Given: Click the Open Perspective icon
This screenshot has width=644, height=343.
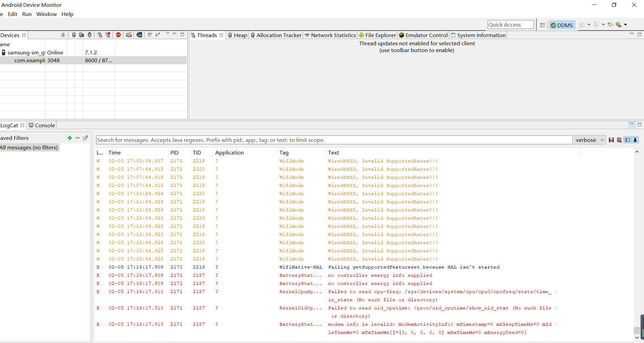Looking at the screenshot, I should (543, 25).
